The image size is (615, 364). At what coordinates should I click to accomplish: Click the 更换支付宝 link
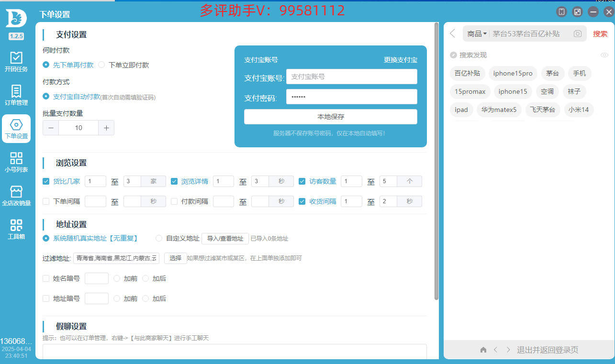pyautogui.click(x=400, y=60)
